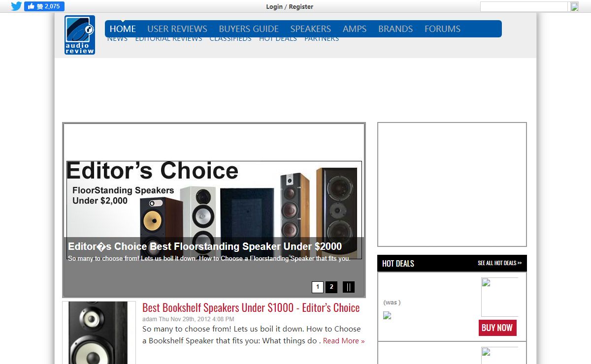
Task: Select the HOME menu item
Action: [x=123, y=29]
